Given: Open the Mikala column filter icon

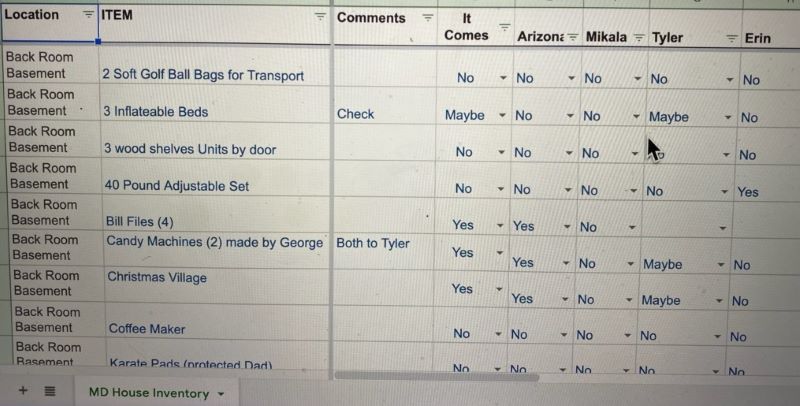Looking at the screenshot, I should click(x=636, y=37).
